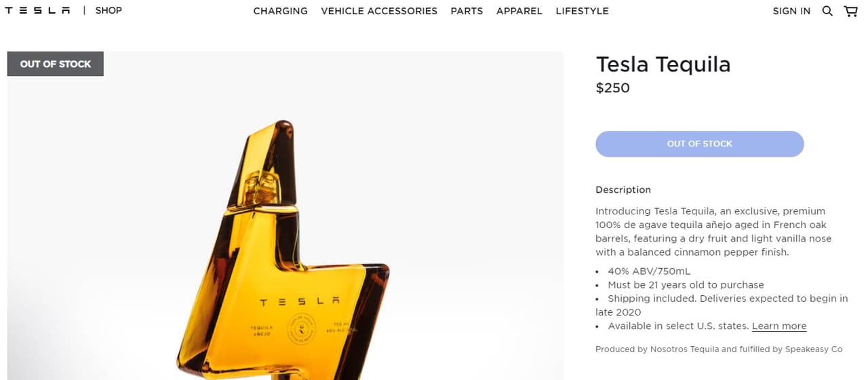Image resolution: width=868 pixels, height=380 pixels.
Task: Click the tequila bottle product image
Action: [285, 216]
